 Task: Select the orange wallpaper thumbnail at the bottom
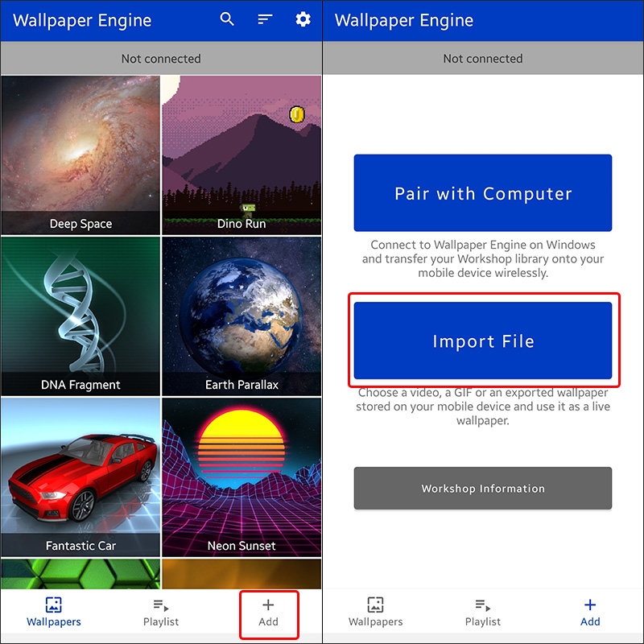[242, 574]
